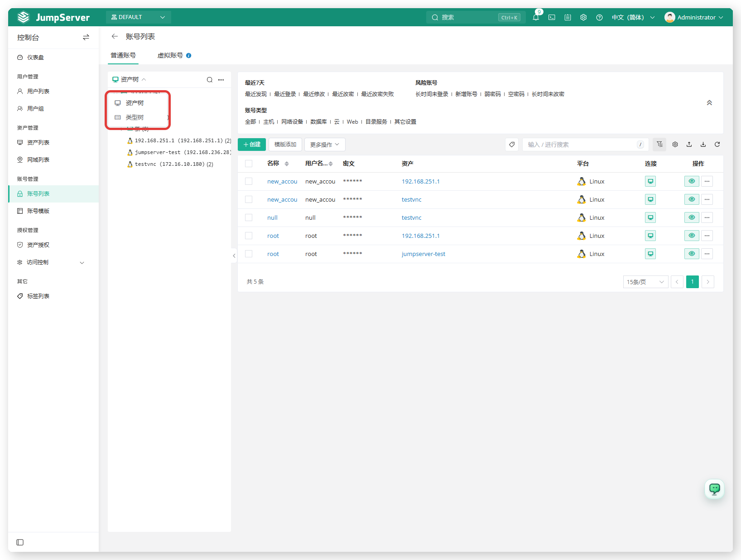The height and width of the screenshot is (560, 741).
Task: Check the null account row checkbox
Action: point(249,217)
